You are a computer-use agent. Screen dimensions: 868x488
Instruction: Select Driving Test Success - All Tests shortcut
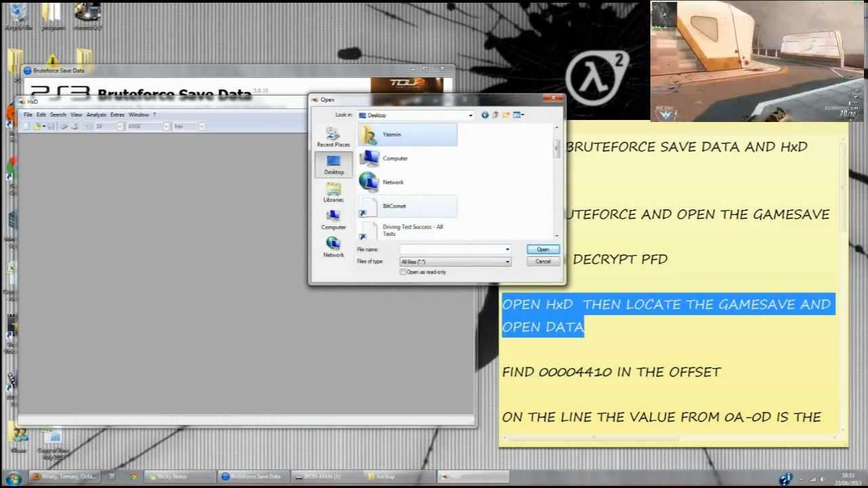click(x=408, y=230)
